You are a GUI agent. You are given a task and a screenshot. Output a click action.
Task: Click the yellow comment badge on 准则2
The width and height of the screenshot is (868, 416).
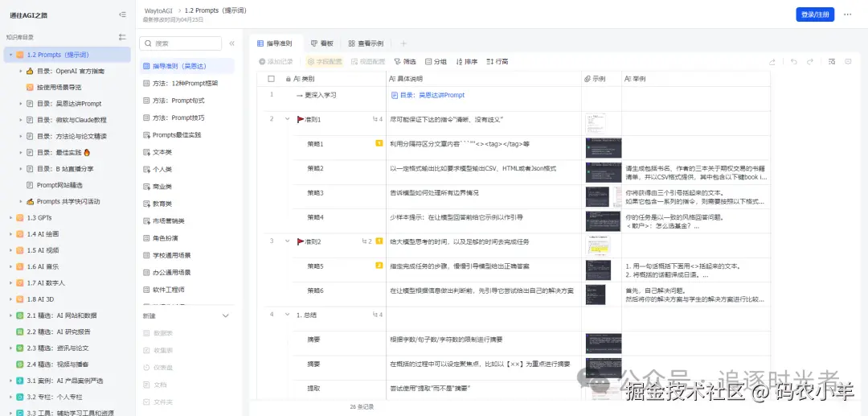[379, 241]
